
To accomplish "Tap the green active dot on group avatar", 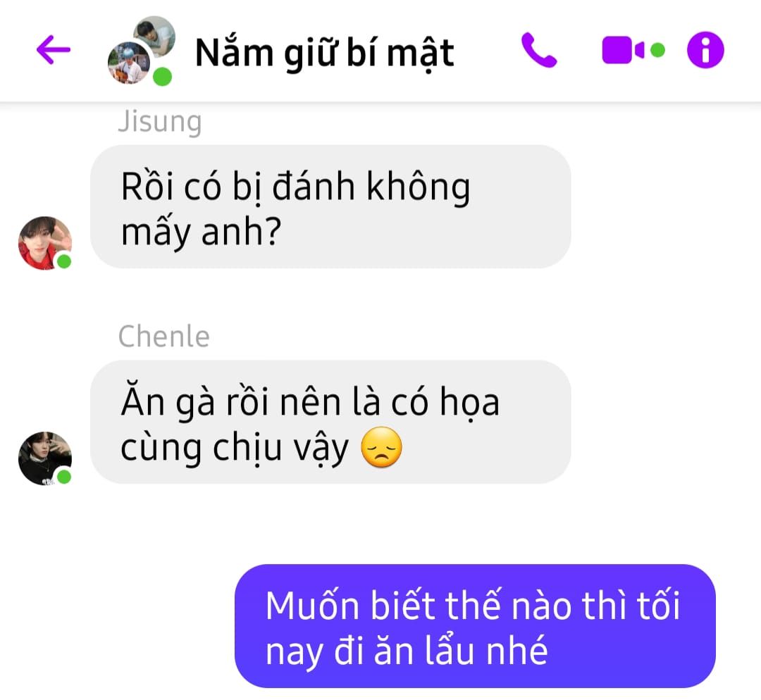I will 163,77.
